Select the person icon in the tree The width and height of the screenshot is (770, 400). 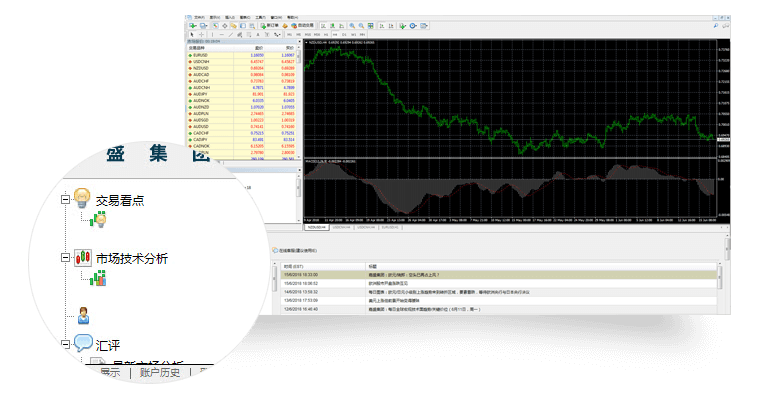point(84,315)
